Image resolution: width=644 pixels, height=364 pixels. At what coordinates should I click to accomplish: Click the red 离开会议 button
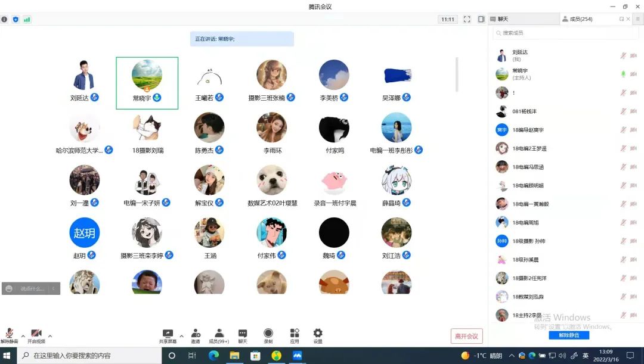coord(466,336)
